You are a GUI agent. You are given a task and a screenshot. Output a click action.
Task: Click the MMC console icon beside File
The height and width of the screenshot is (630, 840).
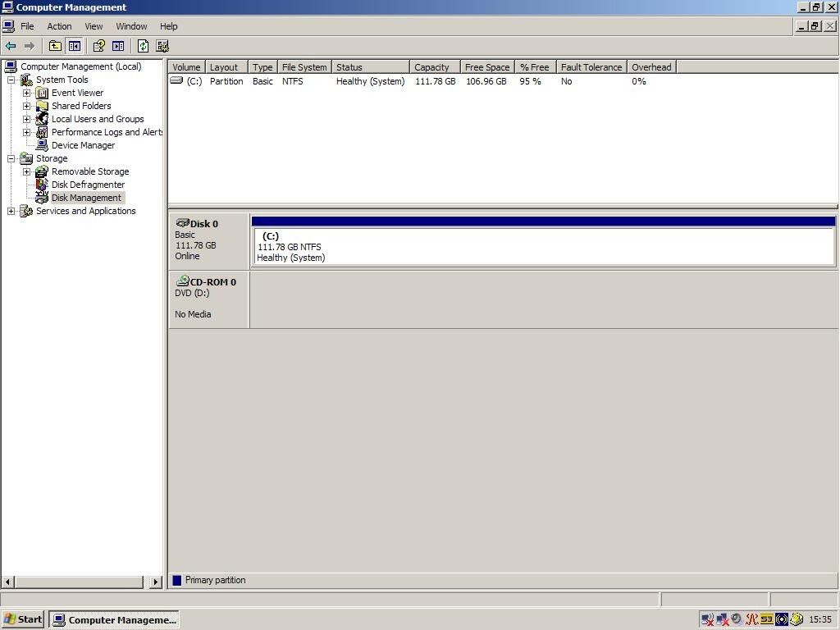(8, 26)
